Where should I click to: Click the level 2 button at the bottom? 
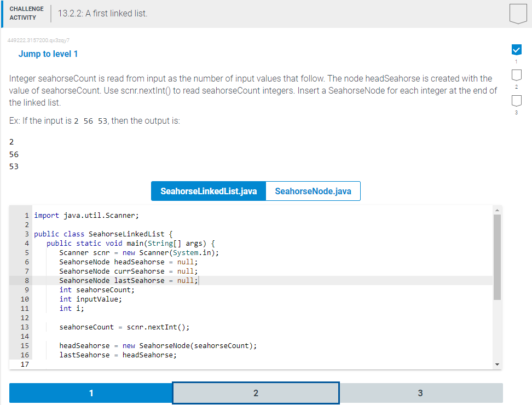tap(256, 393)
